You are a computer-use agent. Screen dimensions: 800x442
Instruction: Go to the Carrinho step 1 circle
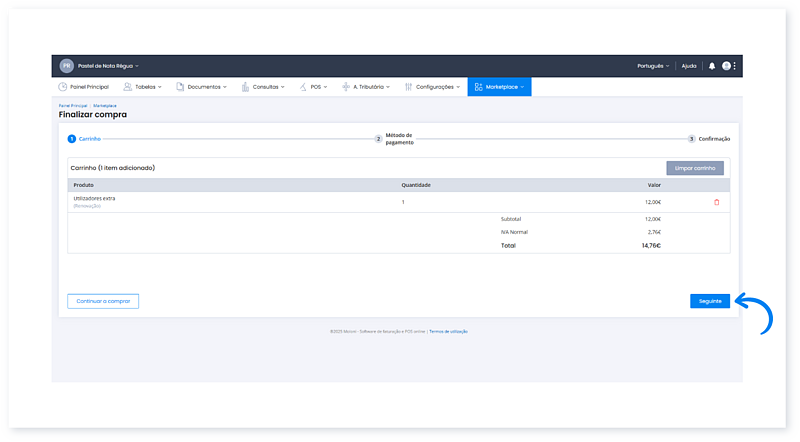(72, 139)
